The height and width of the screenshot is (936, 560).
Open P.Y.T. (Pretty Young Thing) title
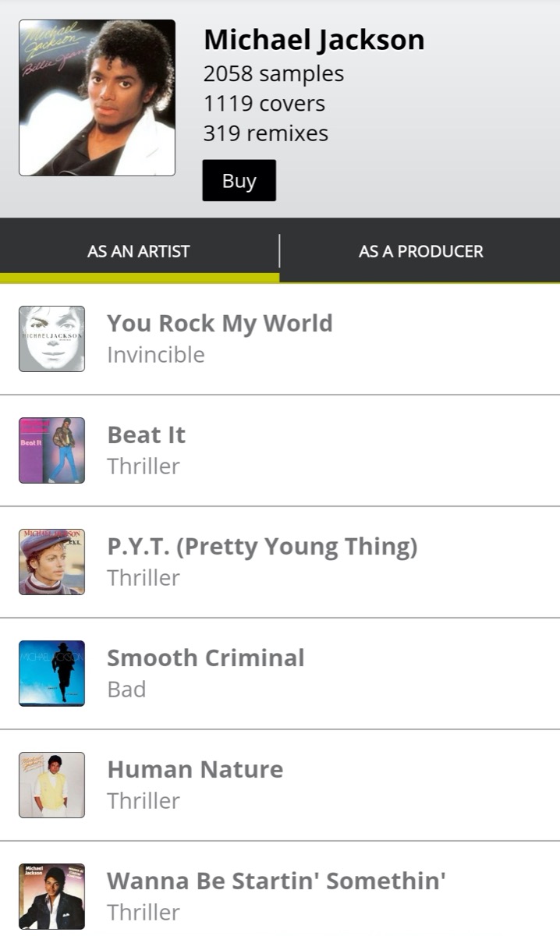262,547
